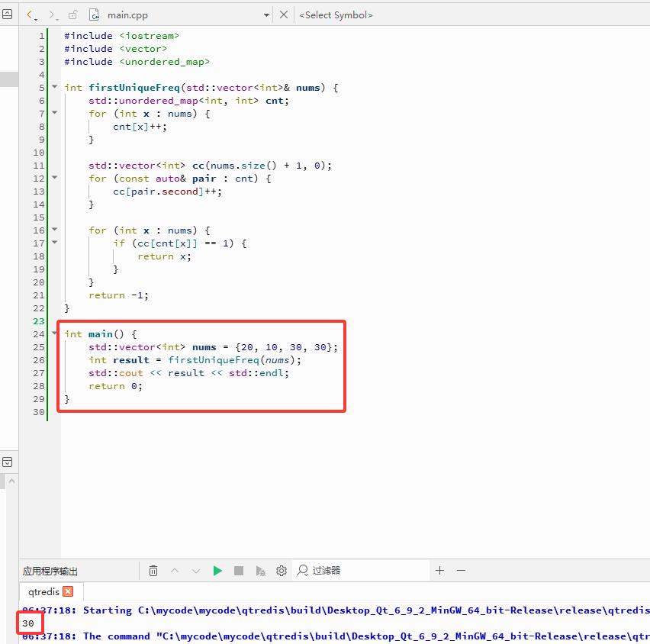This screenshot has height=644, width=650.
Task: Click the 过滤器 filter search field
Action: click(x=361, y=571)
